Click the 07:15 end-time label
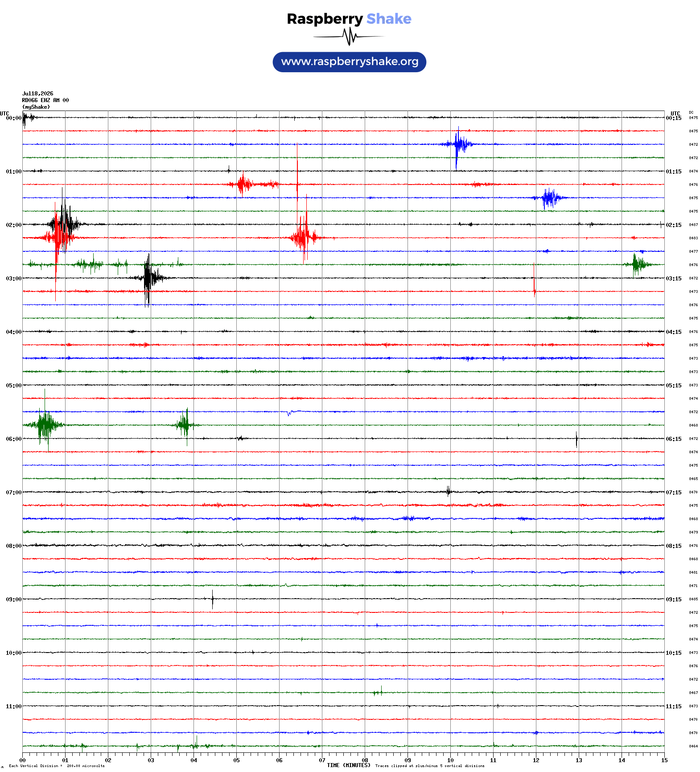This screenshot has height=772, width=700. (674, 493)
